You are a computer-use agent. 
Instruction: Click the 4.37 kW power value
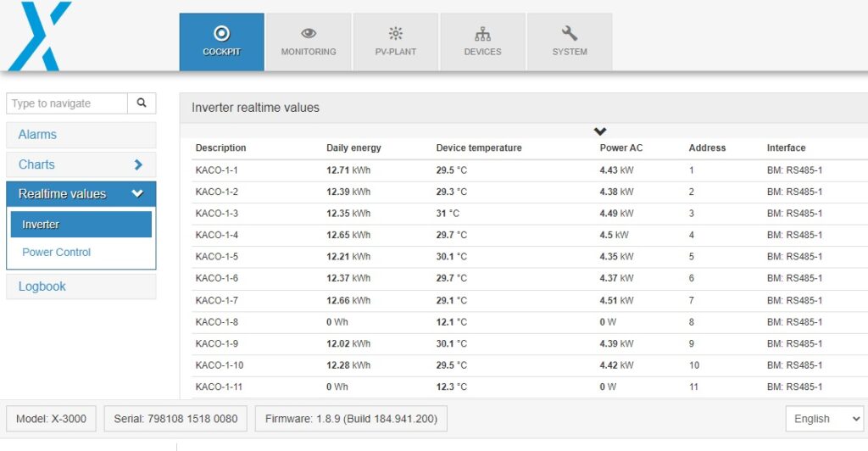[616, 278]
